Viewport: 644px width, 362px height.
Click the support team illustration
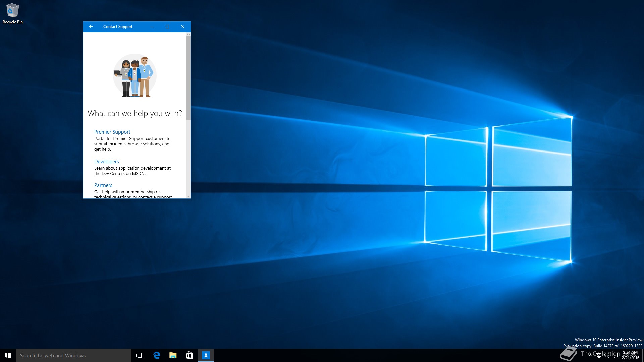coord(135,76)
